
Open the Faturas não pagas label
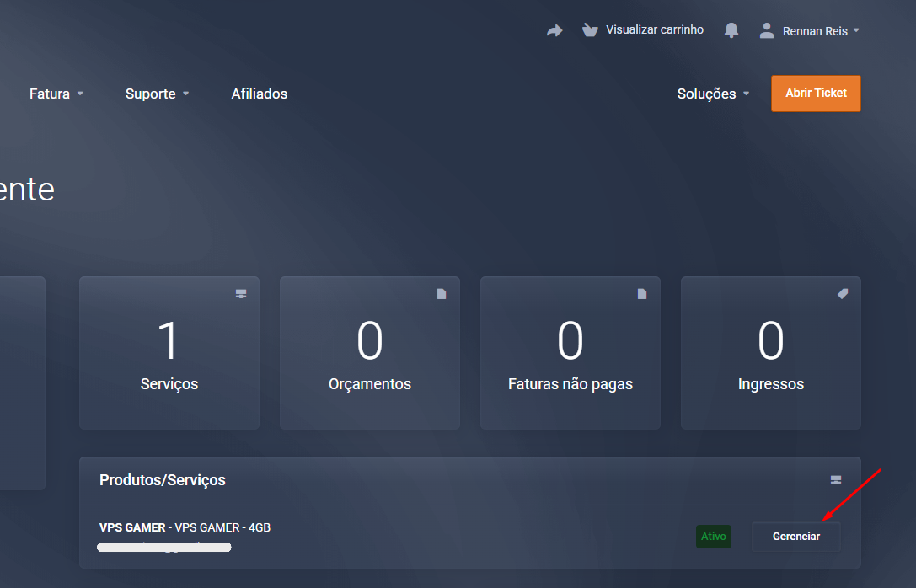pos(570,384)
